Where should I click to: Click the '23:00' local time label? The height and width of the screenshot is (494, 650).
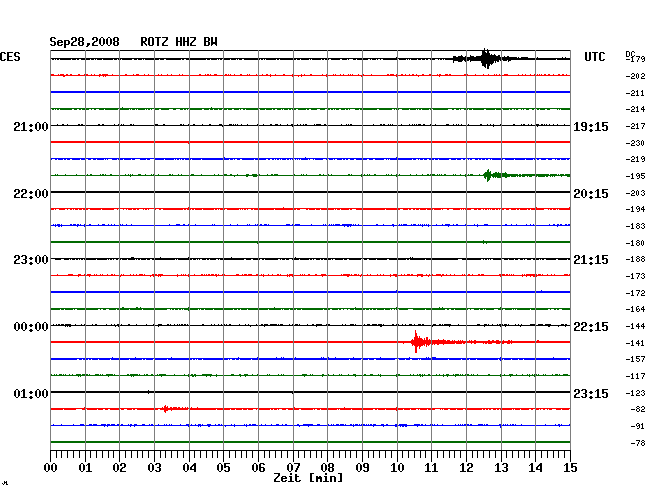click(x=31, y=260)
